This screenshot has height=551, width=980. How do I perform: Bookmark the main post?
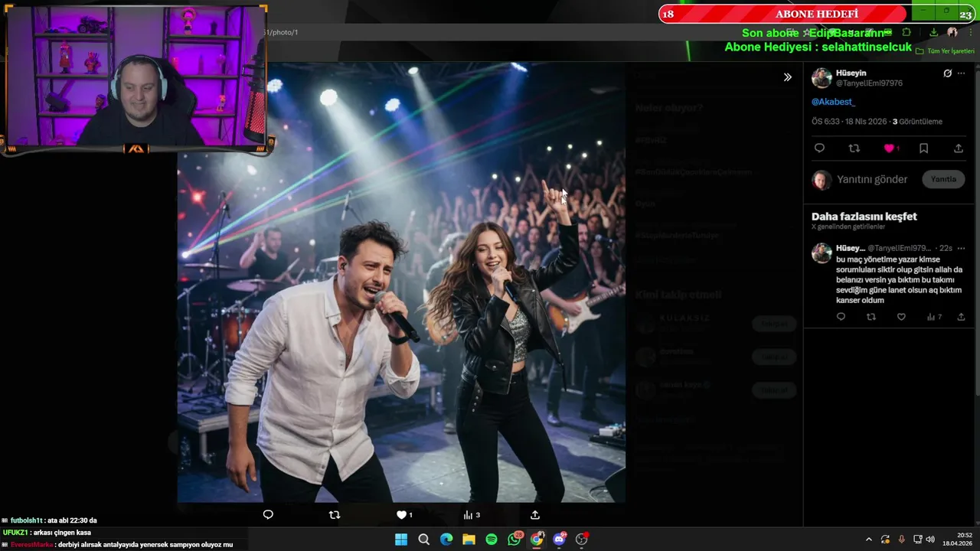(923, 148)
